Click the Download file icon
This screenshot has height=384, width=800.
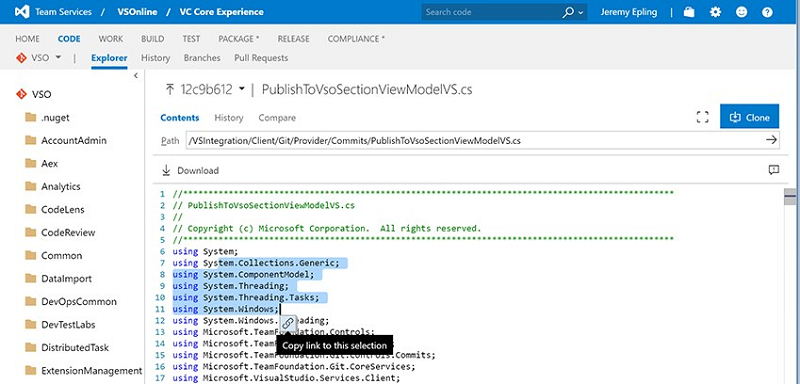pyautogui.click(x=166, y=170)
